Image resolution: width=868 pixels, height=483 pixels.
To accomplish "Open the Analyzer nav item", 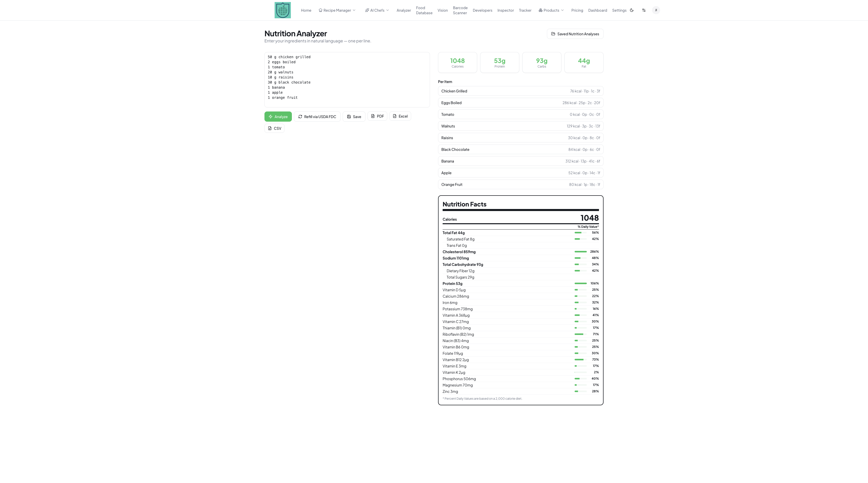I will point(404,10).
